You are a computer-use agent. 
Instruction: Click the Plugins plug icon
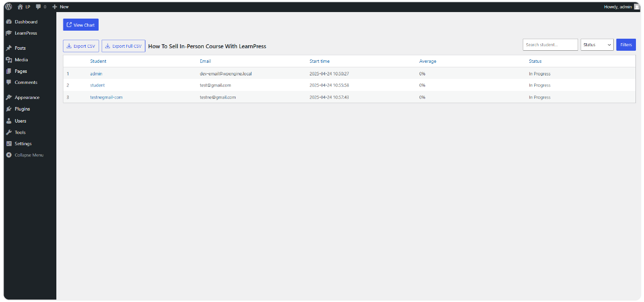click(9, 109)
